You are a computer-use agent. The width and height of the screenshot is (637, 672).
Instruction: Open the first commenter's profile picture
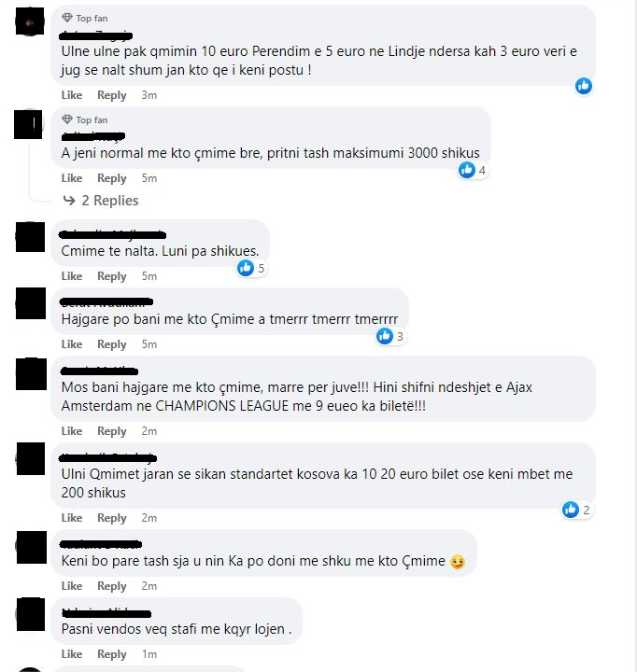click(30, 21)
